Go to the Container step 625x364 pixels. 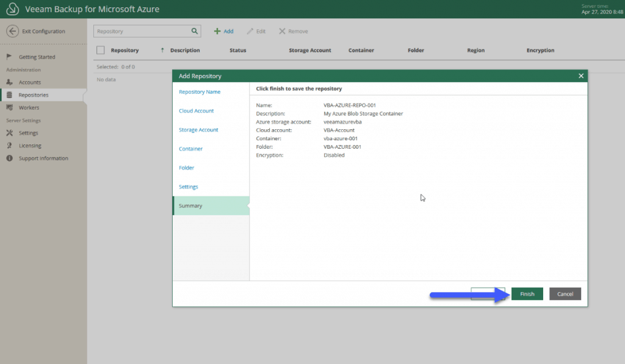point(190,149)
